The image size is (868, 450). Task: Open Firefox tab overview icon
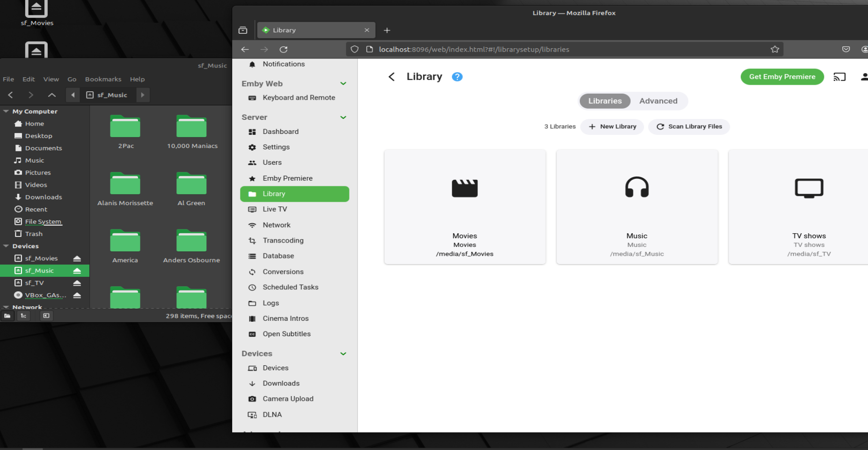243,30
